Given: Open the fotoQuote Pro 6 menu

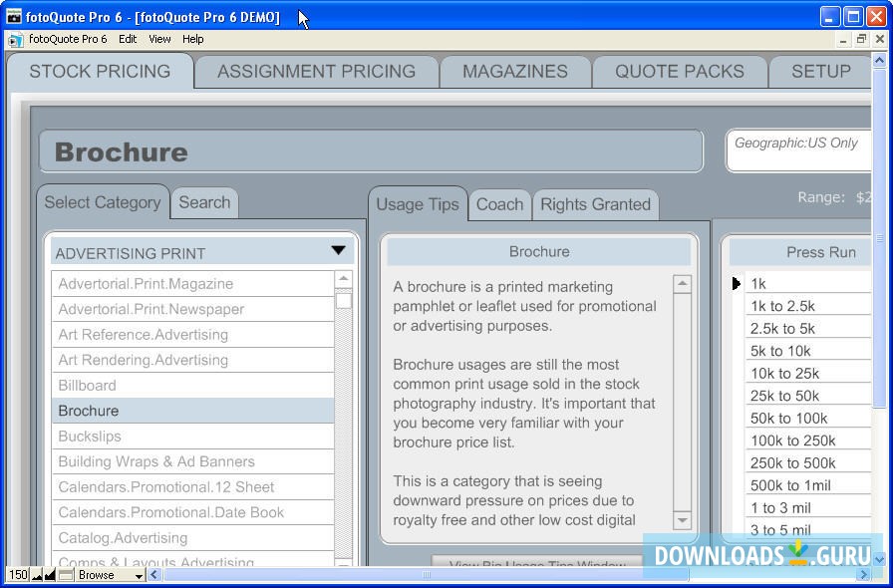Looking at the screenshot, I should click(x=68, y=39).
